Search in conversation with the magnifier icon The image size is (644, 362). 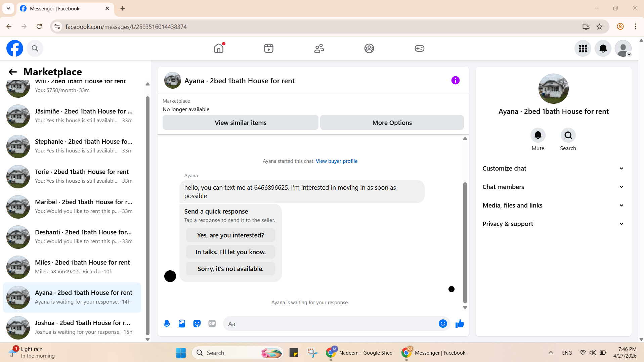pos(568,135)
